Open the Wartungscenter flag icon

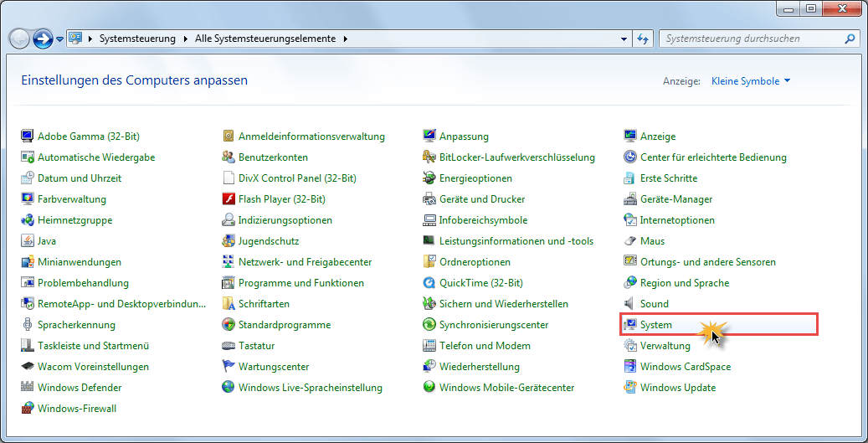tap(229, 367)
